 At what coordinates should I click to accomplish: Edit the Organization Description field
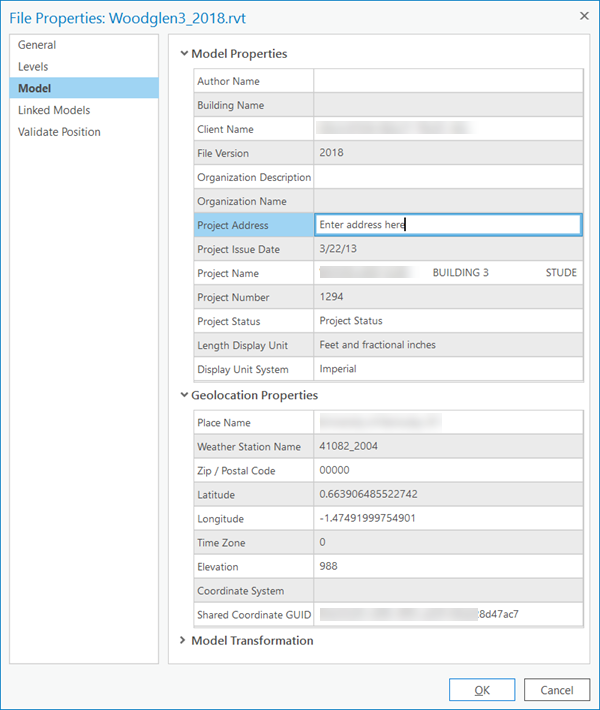pos(447,177)
